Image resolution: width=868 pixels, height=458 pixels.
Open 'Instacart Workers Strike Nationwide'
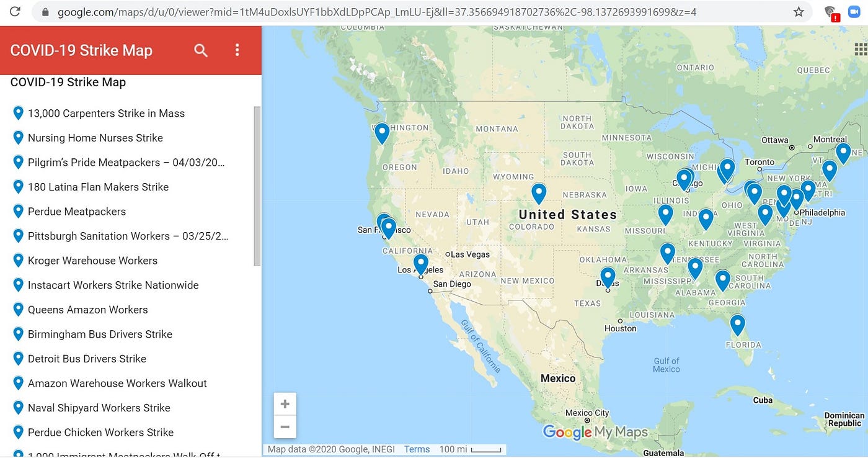[x=113, y=285]
